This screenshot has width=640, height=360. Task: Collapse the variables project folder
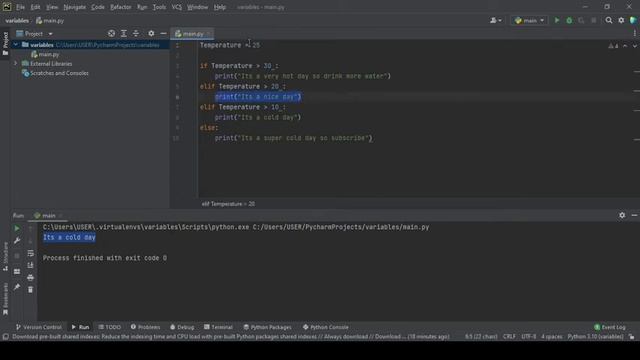click(16, 45)
